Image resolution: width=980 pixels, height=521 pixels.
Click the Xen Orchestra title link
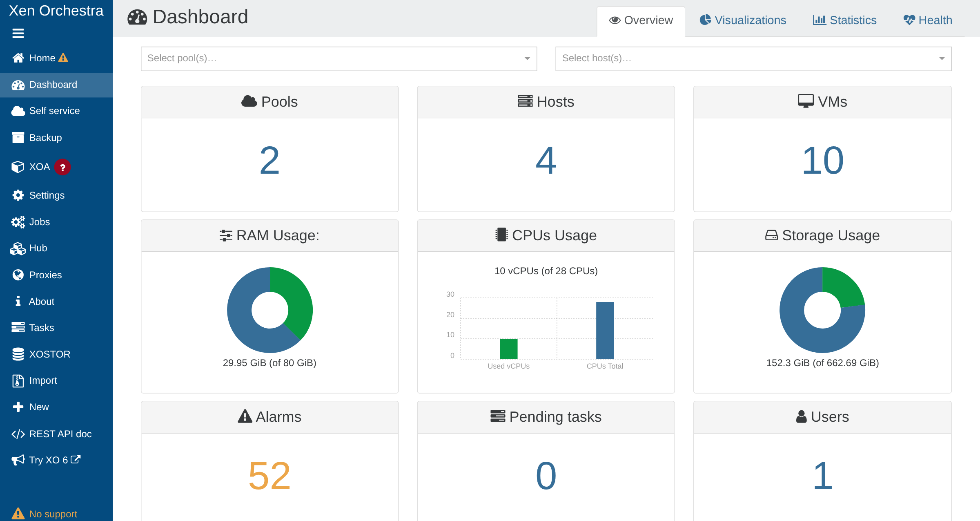click(x=56, y=11)
